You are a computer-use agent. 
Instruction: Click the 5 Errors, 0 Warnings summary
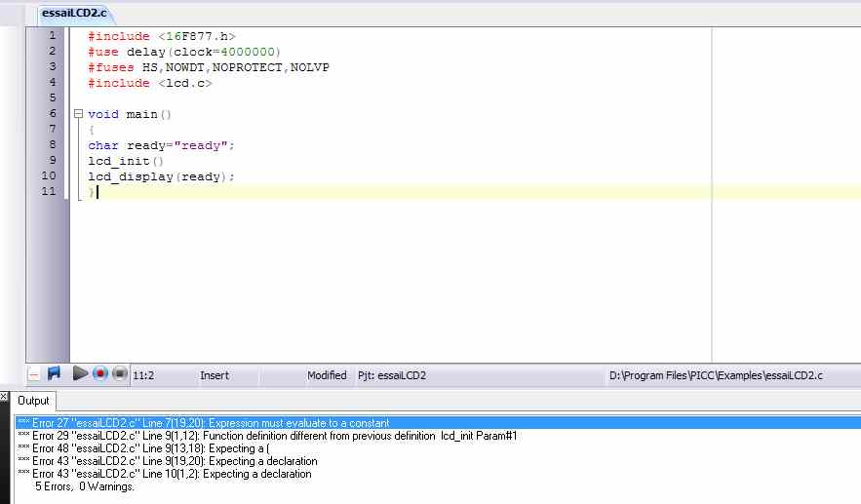[x=85, y=486]
